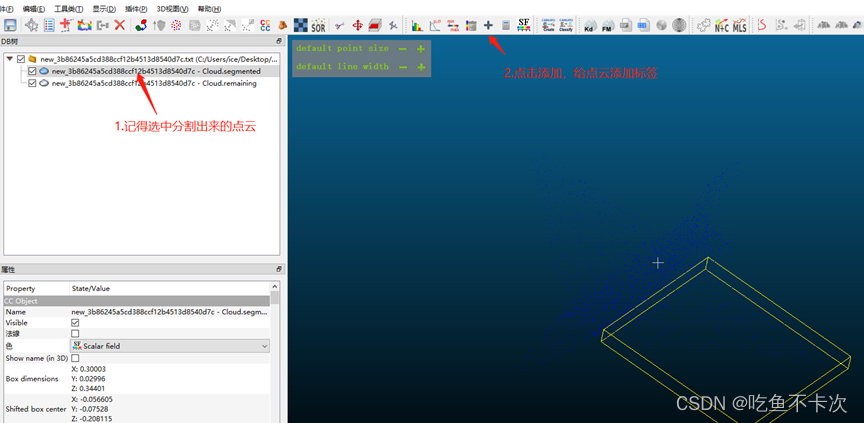Click the FM fast marching icon

tap(608, 25)
